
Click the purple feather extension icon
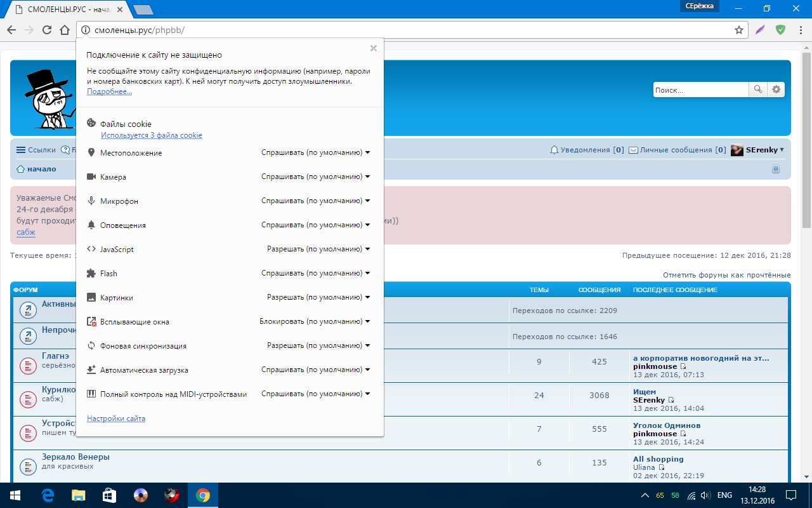[x=760, y=30]
